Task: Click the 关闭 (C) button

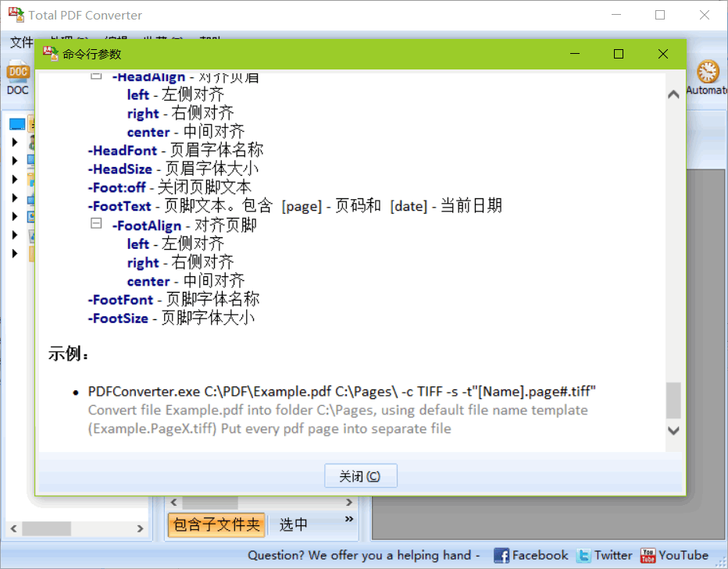Action: [360, 475]
